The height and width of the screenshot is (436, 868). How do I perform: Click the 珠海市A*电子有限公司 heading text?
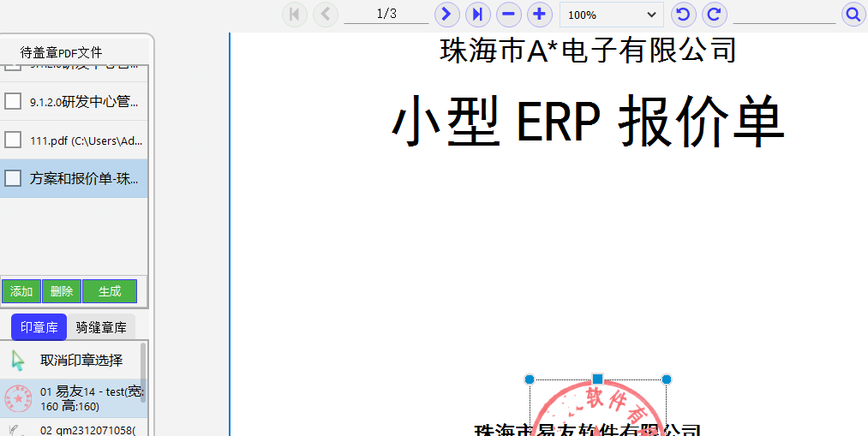click(x=588, y=50)
